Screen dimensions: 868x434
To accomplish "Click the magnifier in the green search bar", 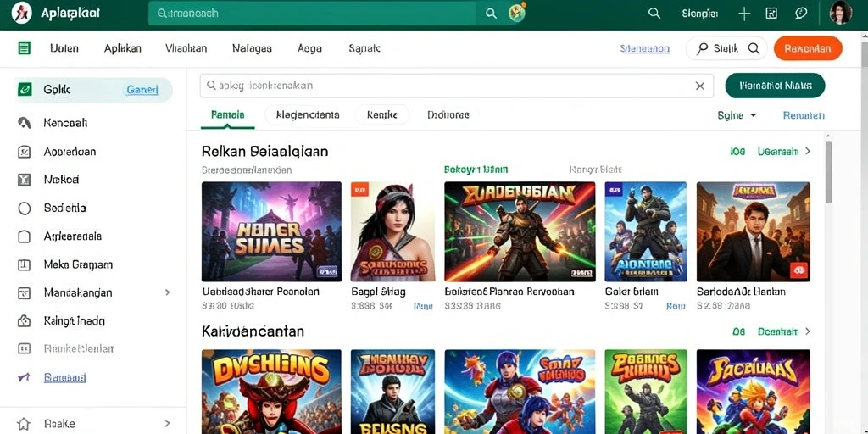I will click(x=491, y=14).
